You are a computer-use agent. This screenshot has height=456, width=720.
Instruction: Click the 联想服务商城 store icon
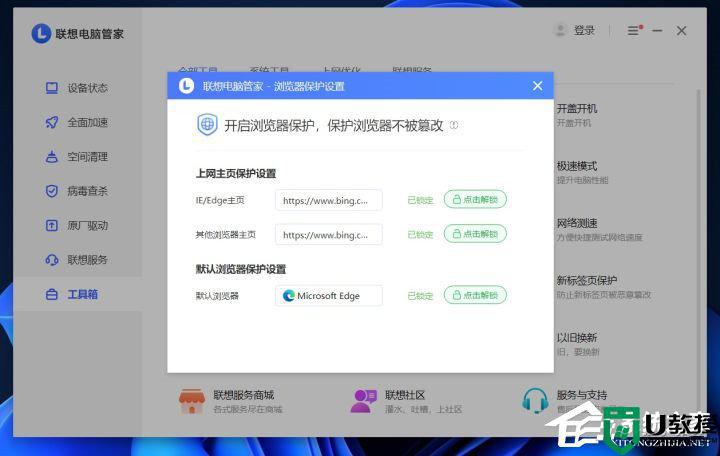[192, 401]
